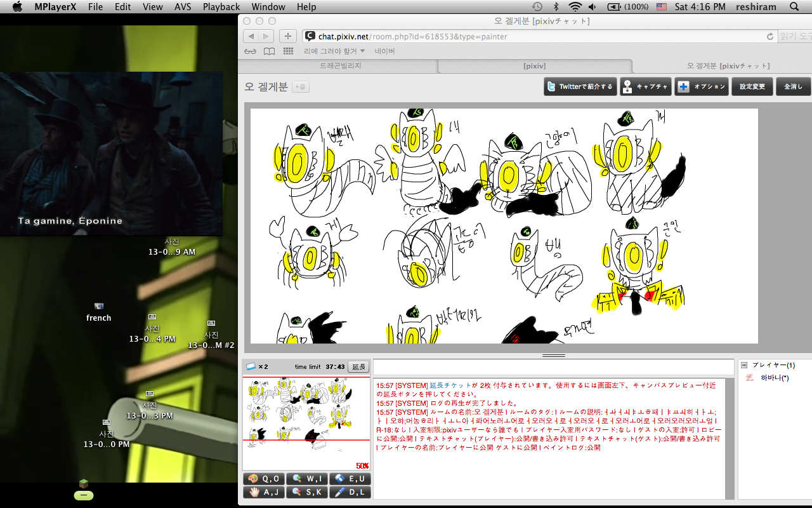
Task: Open the AVS menu
Action: click(183, 7)
